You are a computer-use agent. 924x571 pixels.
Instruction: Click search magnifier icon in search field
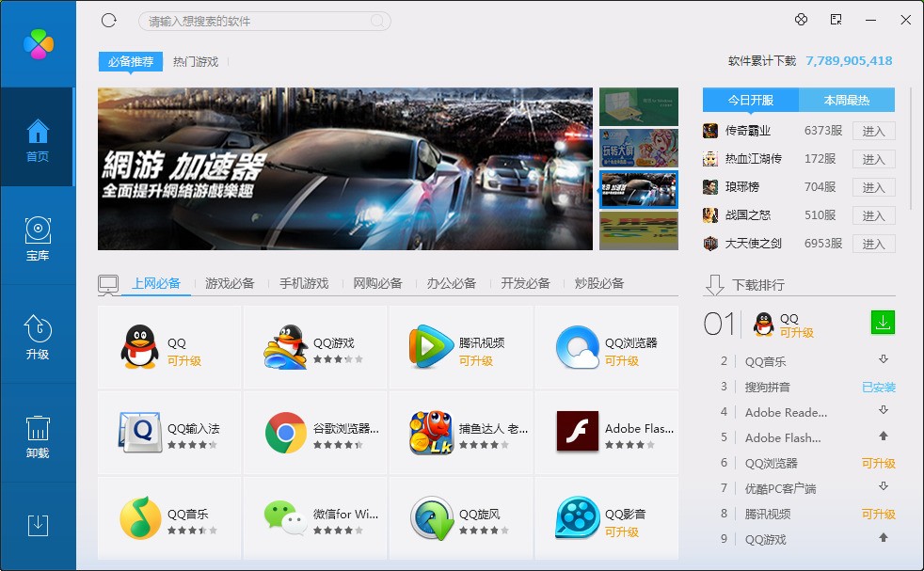click(376, 22)
